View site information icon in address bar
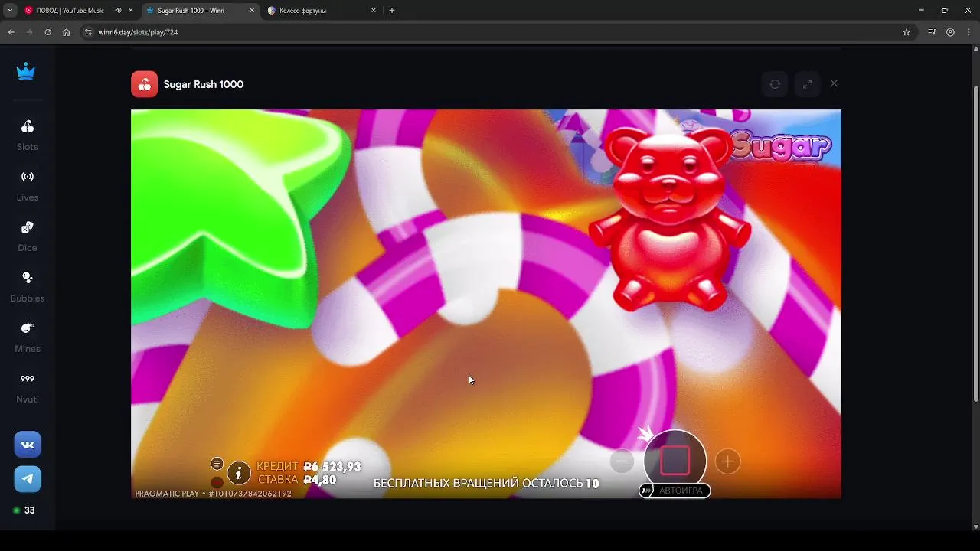This screenshot has width=980, height=551. click(x=88, y=32)
